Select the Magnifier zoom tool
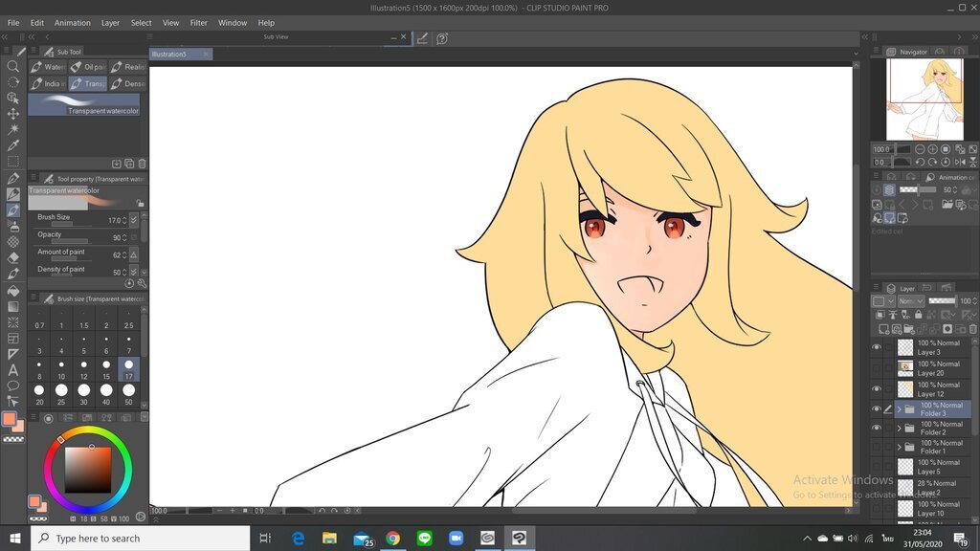 [13, 67]
